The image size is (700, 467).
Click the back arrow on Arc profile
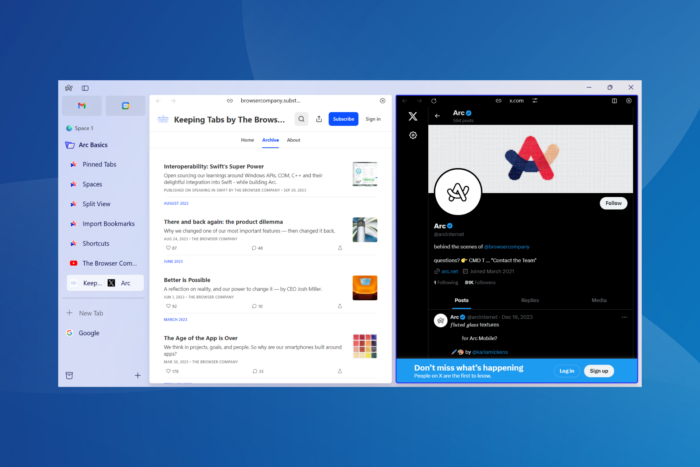(x=438, y=116)
